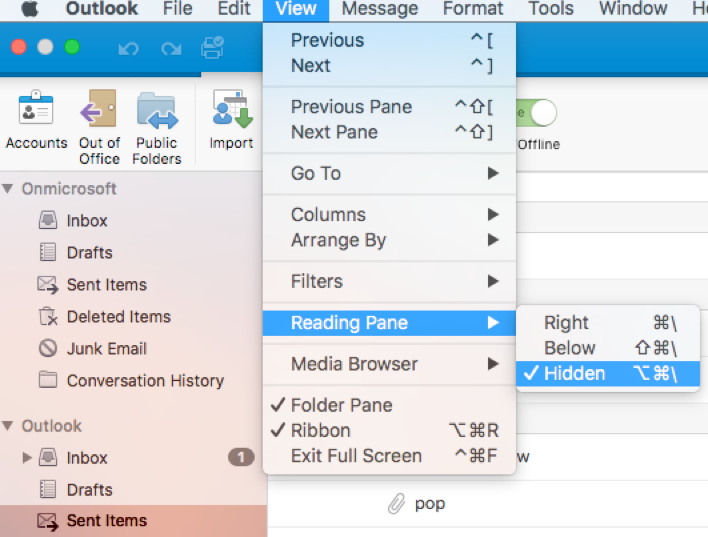Open the Filters submenu
The height and width of the screenshot is (537, 708).
click(x=389, y=281)
